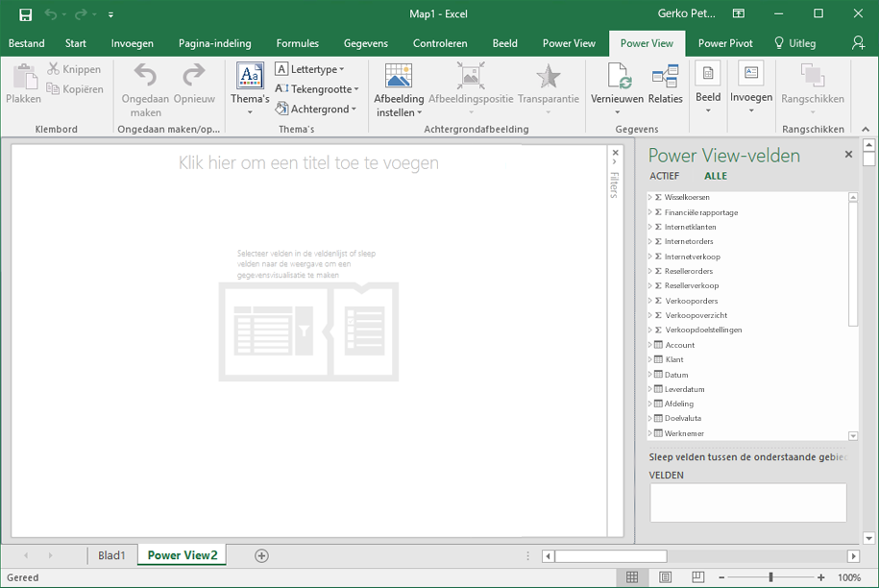Open the Achtergrond dropdown

coord(316,109)
